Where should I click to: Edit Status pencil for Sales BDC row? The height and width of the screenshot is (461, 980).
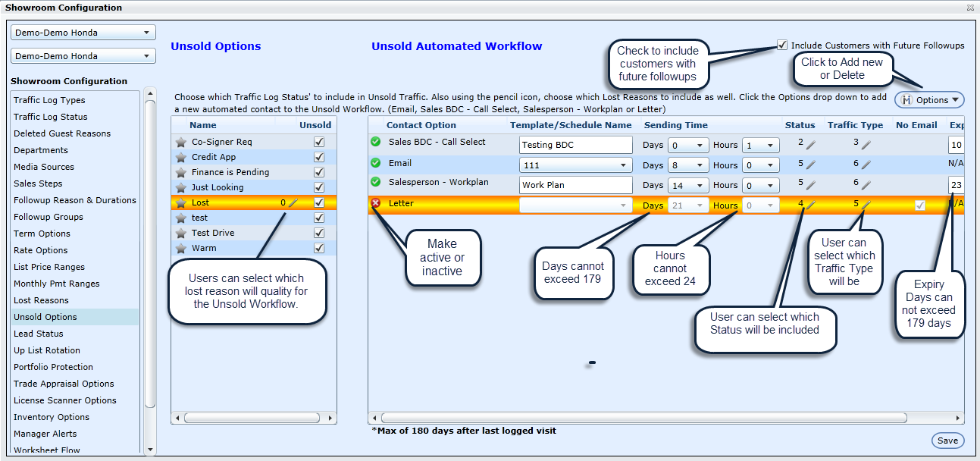pos(810,144)
